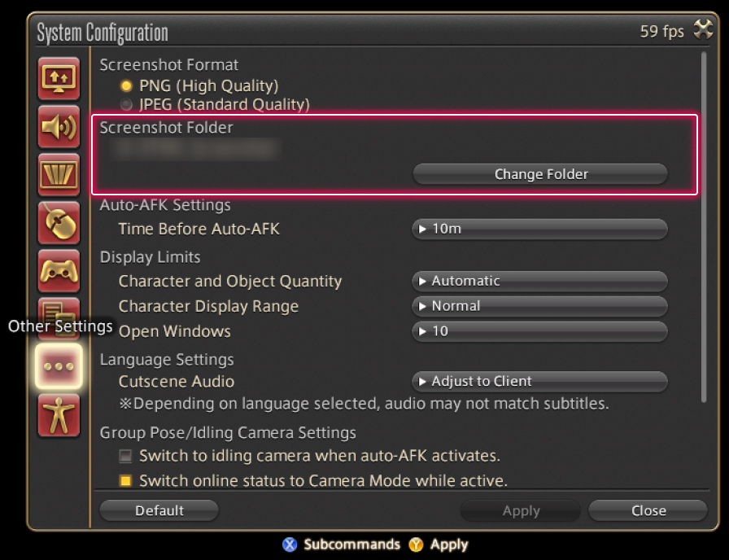
Task: Open the Accessibility Settings figure icon
Action: [x=59, y=415]
